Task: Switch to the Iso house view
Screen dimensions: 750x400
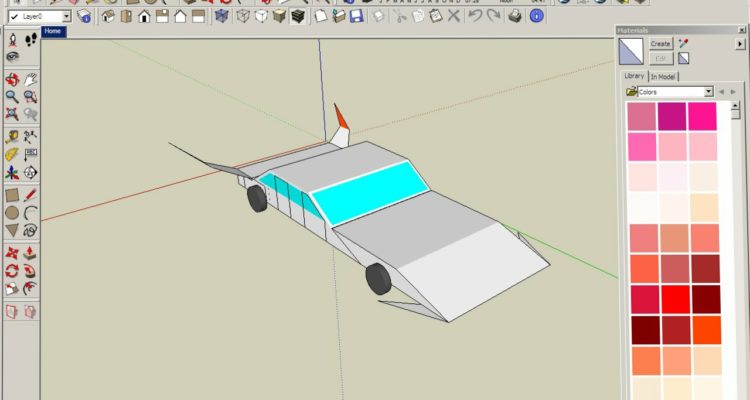Action: (108, 17)
